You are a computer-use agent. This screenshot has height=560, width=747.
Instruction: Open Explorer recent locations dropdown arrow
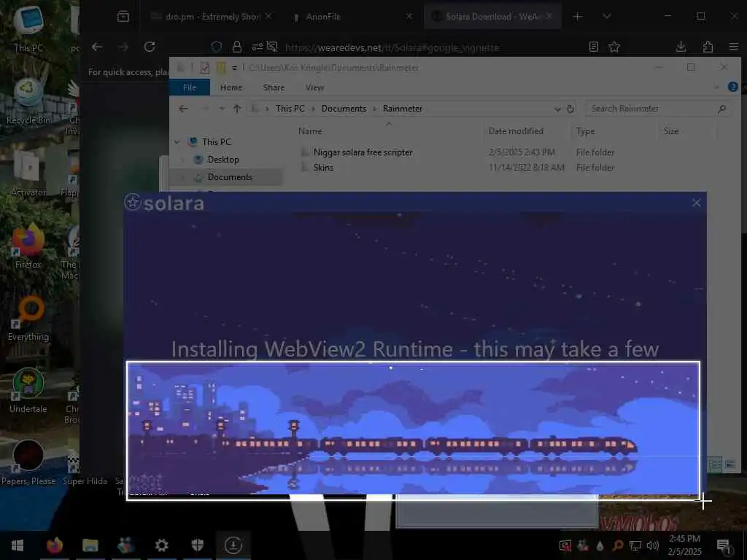pyautogui.click(x=222, y=109)
